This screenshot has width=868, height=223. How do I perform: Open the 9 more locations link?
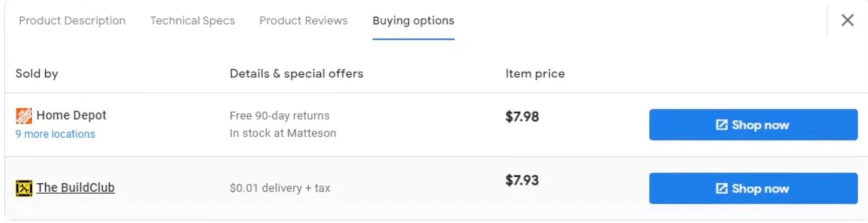coord(55,134)
